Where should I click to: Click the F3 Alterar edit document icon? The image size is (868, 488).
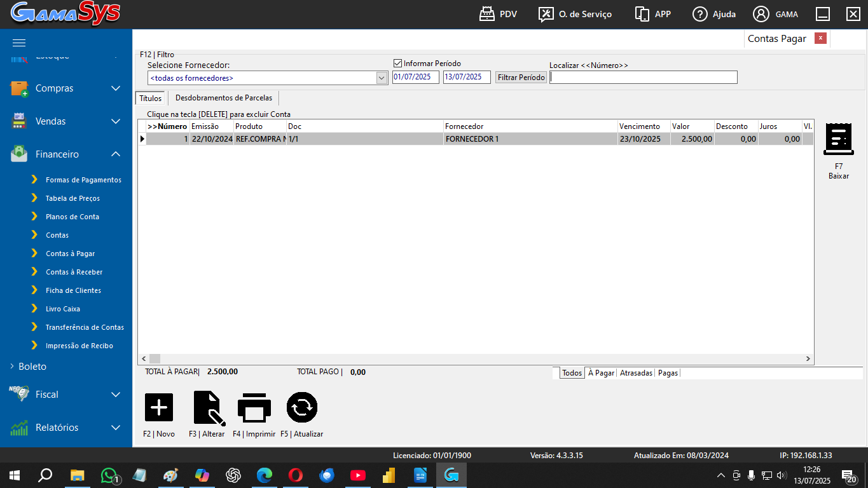point(207,407)
